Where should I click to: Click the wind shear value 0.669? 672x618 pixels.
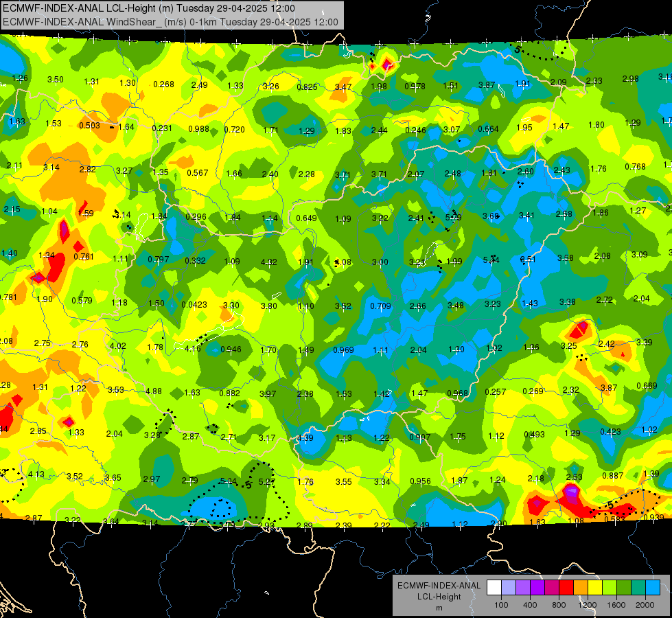click(x=647, y=385)
